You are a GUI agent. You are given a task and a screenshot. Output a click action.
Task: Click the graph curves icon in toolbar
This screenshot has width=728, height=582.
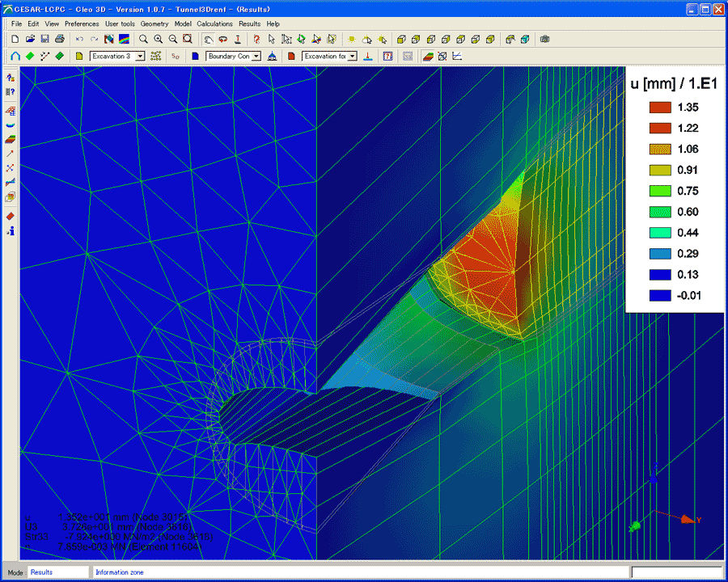[457, 57]
